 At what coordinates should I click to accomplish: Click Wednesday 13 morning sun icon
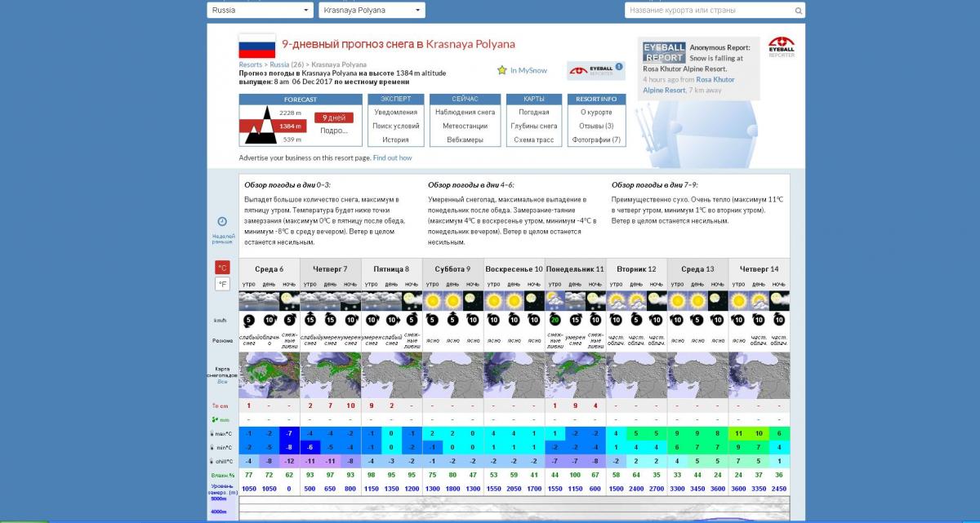[x=678, y=300]
